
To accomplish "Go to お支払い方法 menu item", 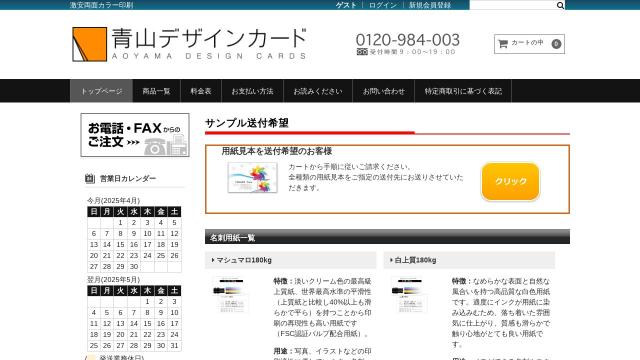I will click(252, 91).
